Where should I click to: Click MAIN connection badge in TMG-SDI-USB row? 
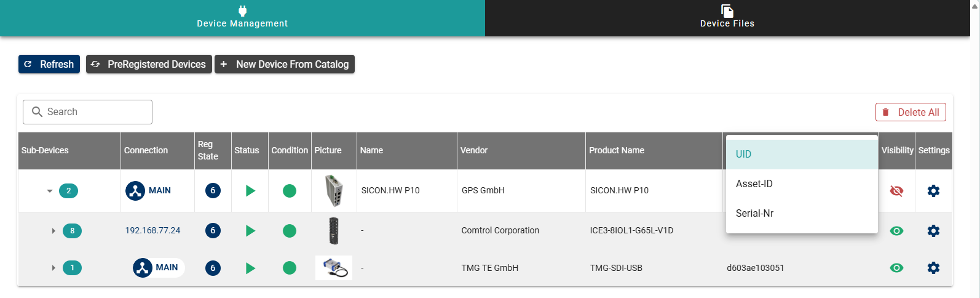(x=158, y=268)
